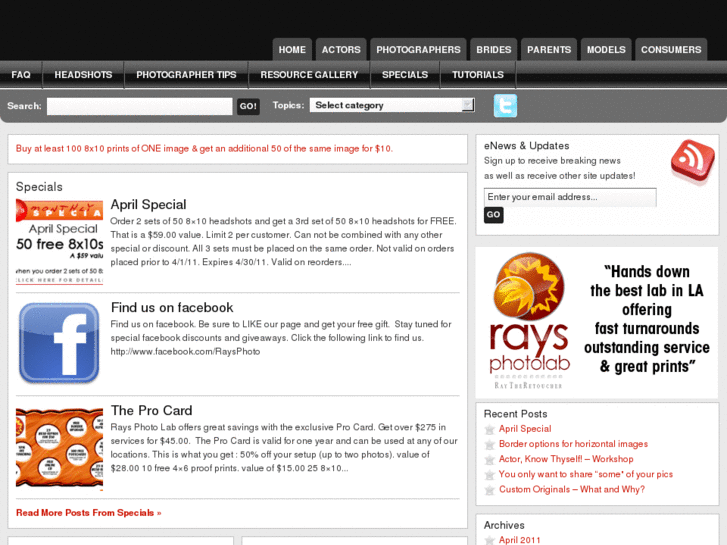Open the ACTORS tab

[341, 50]
